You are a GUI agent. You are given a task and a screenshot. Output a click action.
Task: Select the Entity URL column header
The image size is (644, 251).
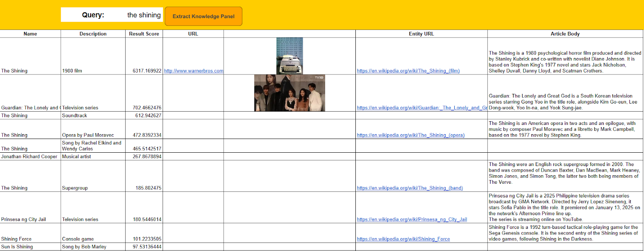(421, 34)
